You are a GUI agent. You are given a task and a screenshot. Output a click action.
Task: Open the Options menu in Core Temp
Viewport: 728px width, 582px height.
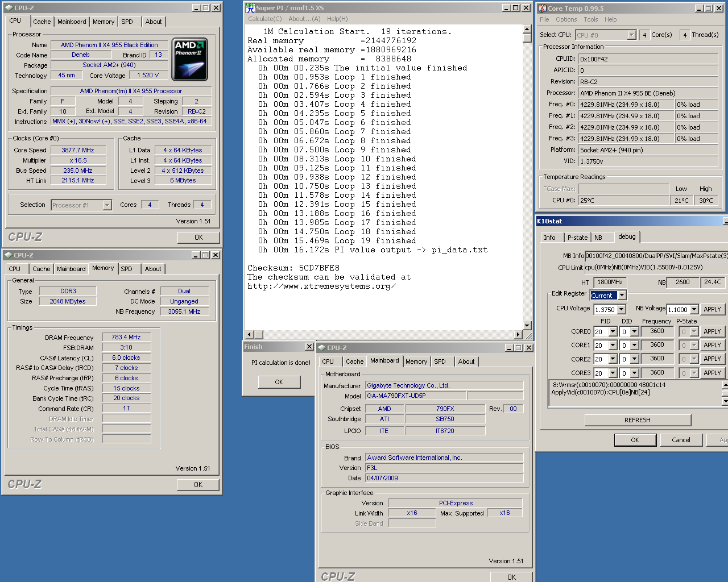coord(566,19)
